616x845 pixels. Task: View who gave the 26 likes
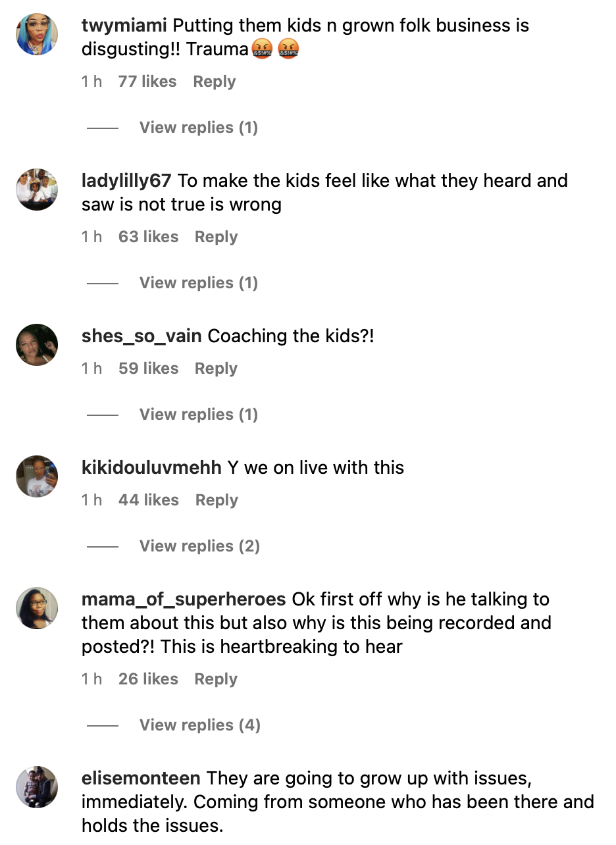click(x=148, y=679)
